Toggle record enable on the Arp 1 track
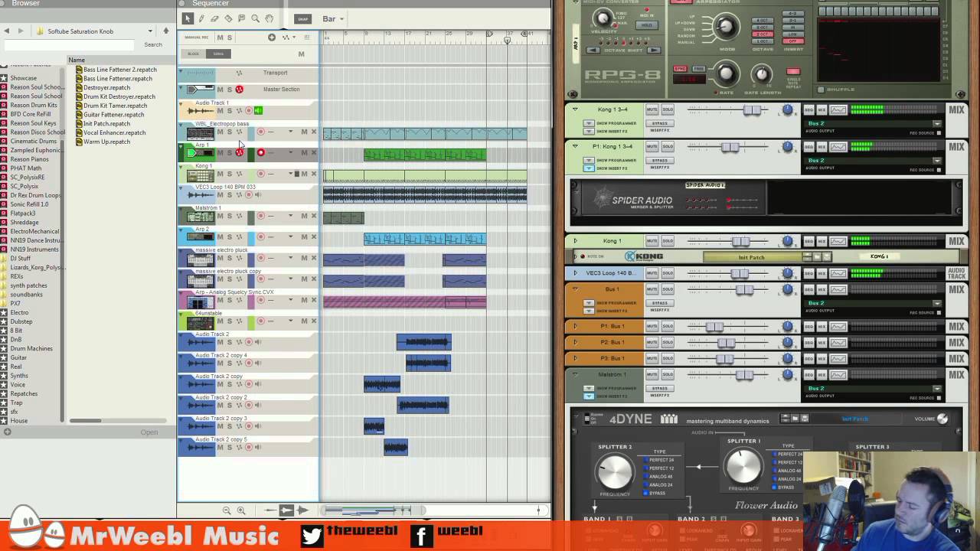980x551 pixels. (x=261, y=152)
